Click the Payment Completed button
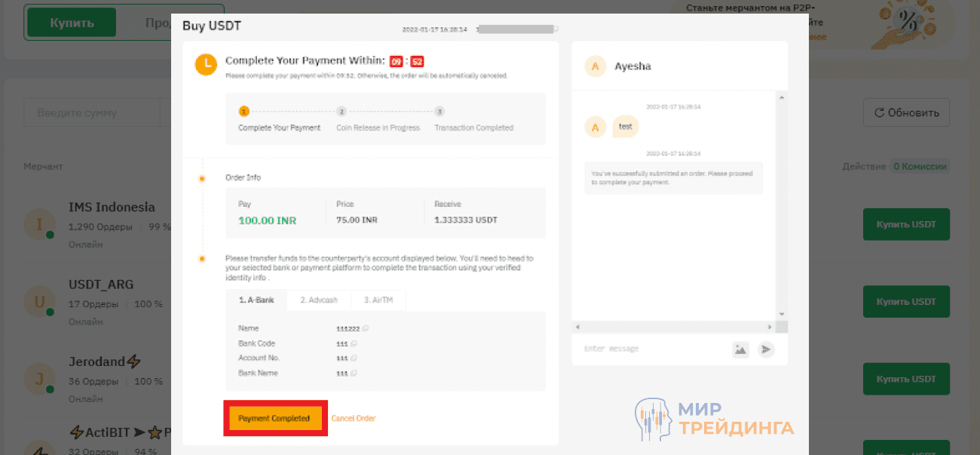Image resolution: width=980 pixels, height=455 pixels. coord(275,417)
